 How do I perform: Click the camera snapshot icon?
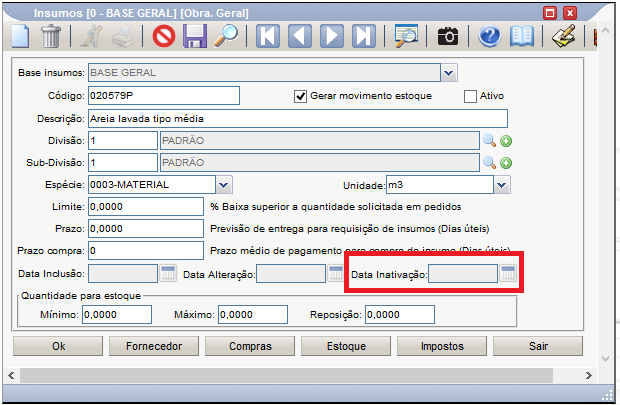tap(448, 37)
